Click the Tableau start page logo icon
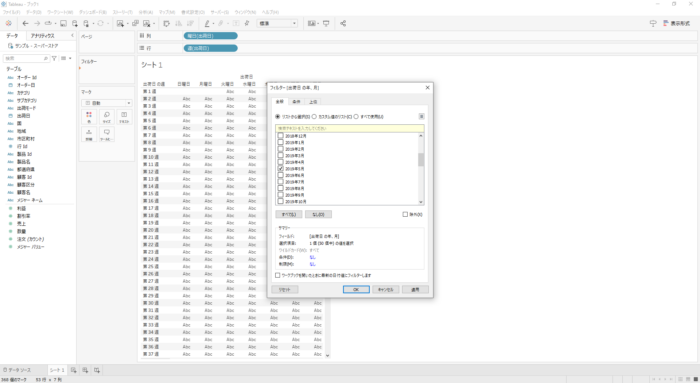Image resolution: width=700 pixels, height=383 pixels. [8, 23]
